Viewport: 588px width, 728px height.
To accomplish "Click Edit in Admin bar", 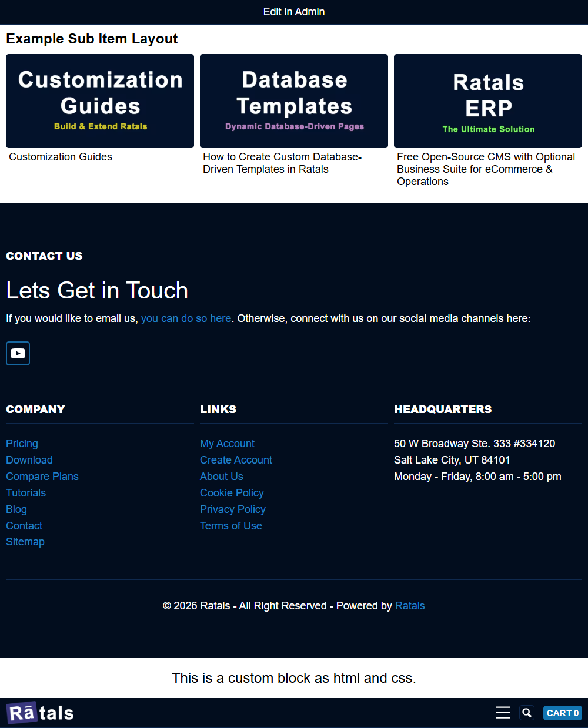I will (x=294, y=12).
